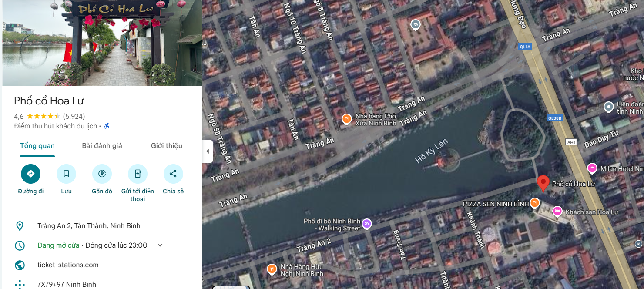This screenshot has height=289, width=644.
Task: Open Nhà hàng Phố Xưa Ninh Bình marker
Action: click(x=346, y=118)
